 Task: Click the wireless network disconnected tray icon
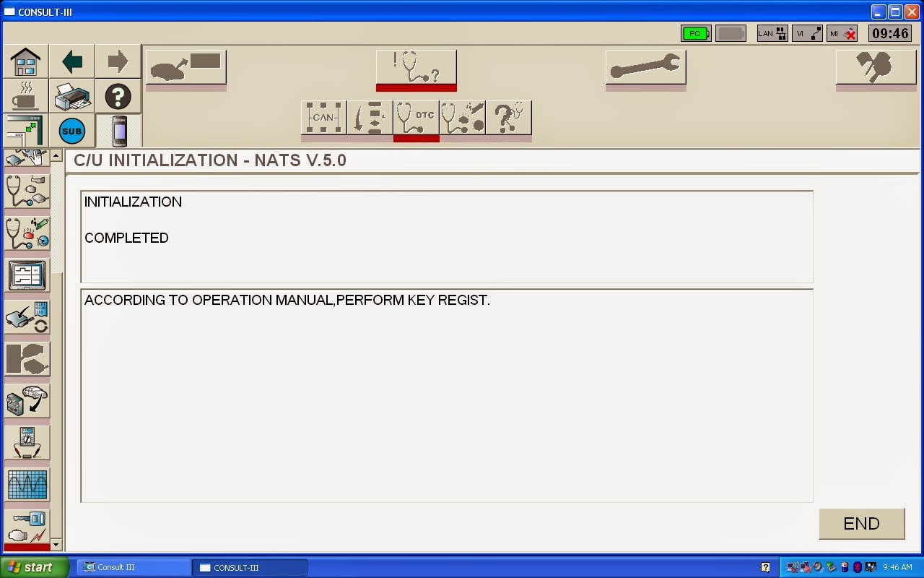[x=792, y=567]
